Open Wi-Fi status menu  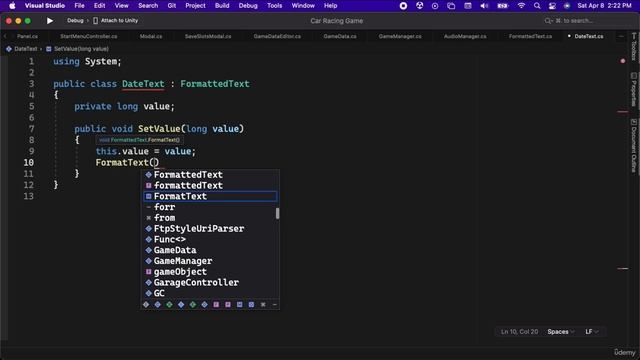[521, 6]
